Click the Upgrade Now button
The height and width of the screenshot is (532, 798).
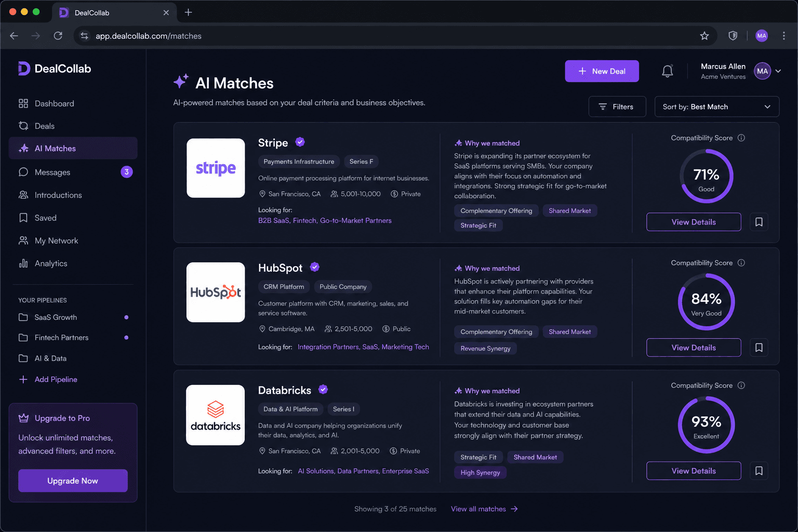click(73, 481)
